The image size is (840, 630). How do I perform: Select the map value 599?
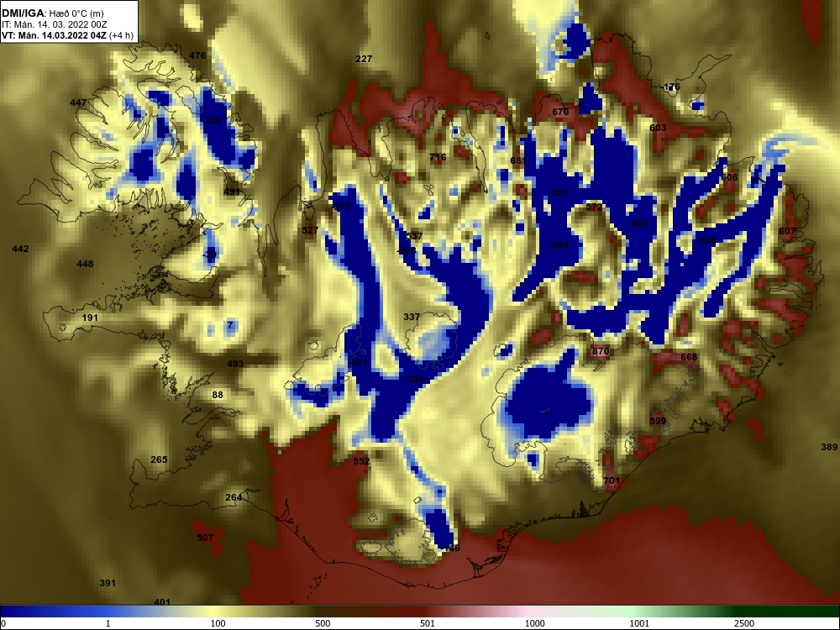pyautogui.click(x=658, y=421)
